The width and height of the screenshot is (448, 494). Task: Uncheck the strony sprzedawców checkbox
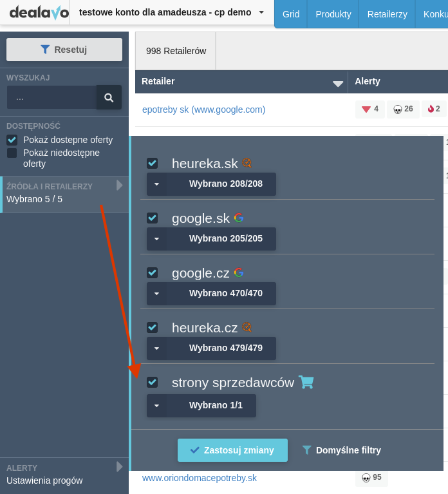pyautogui.click(x=153, y=383)
